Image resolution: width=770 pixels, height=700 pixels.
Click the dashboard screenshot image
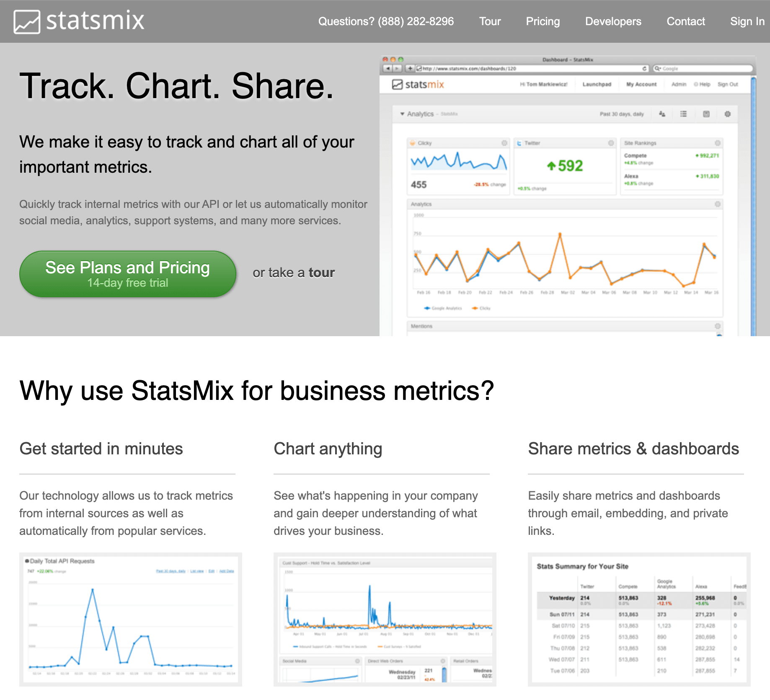(568, 195)
